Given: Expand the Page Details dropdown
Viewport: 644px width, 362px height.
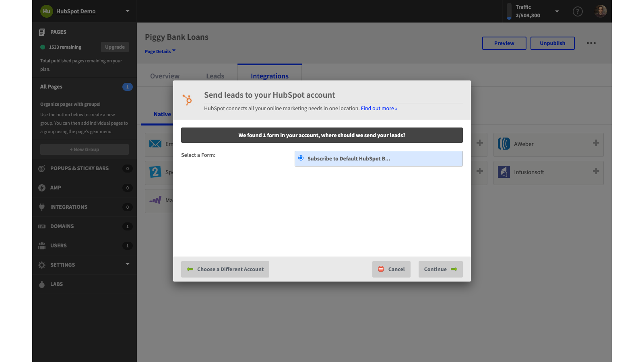Looking at the screenshot, I should coord(160,51).
